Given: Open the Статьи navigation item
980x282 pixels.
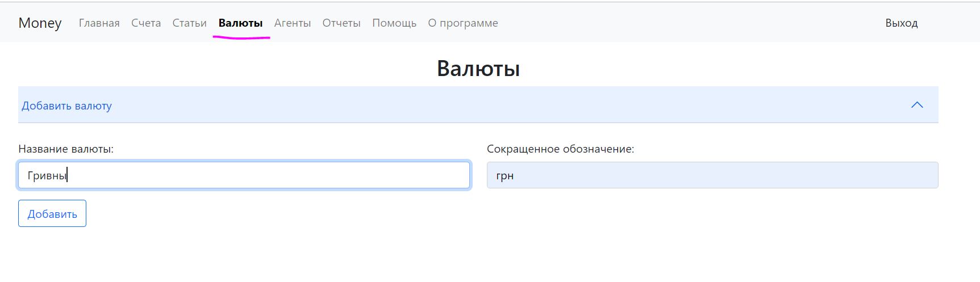Looking at the screenshot, I should [x=189, y=23].
